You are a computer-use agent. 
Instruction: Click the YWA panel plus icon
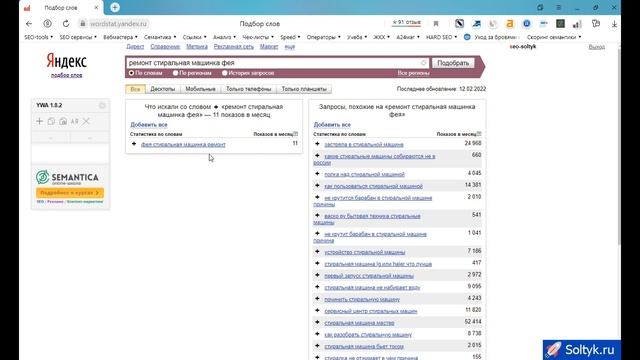(x=39, y=121)
